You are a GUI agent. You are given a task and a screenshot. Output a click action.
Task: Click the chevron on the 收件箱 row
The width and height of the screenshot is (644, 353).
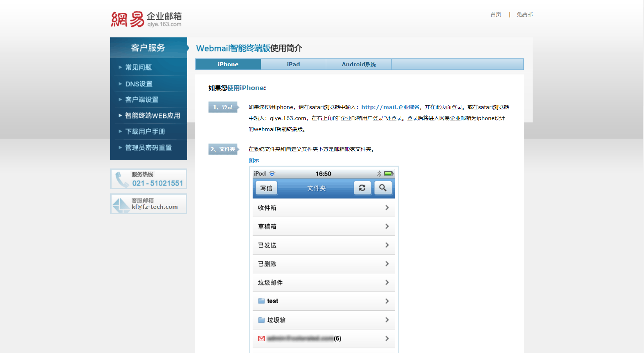pos(387,208)
